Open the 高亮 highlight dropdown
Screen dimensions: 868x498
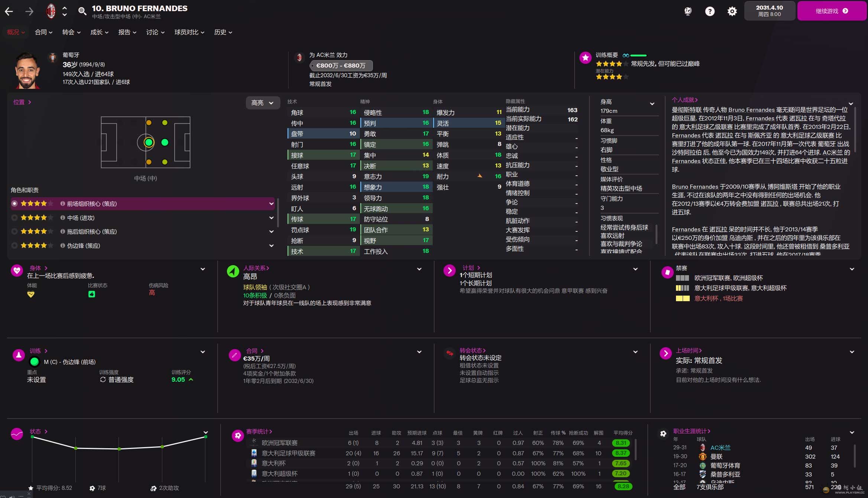(x=262, y=103)
